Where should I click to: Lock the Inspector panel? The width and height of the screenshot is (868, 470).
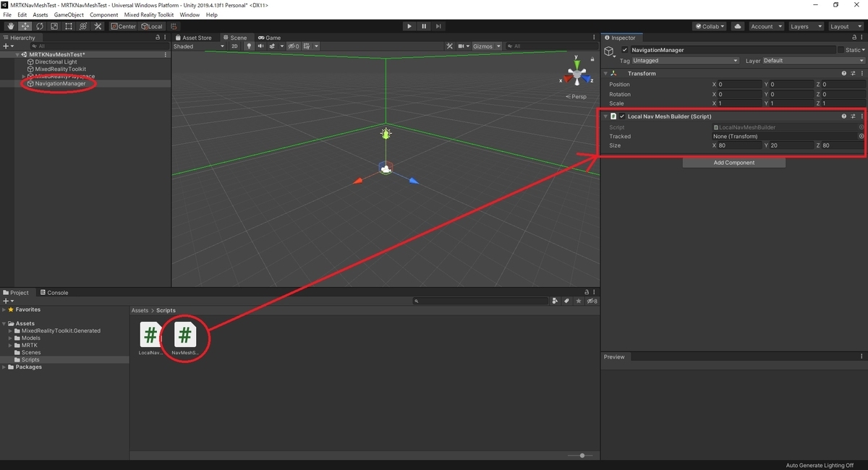(853, 38)
